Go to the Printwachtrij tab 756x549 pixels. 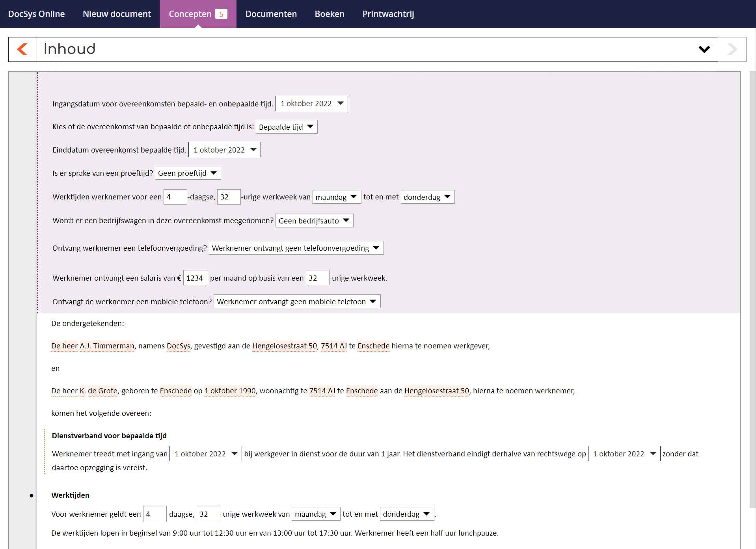tap(388, 14)
